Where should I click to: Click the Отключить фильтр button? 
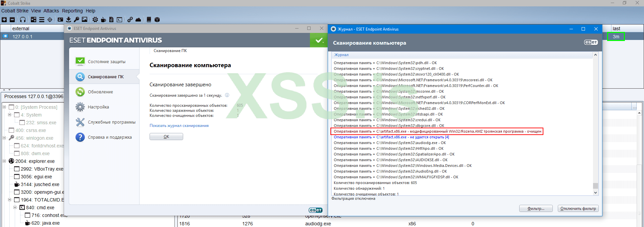(578, 209)
